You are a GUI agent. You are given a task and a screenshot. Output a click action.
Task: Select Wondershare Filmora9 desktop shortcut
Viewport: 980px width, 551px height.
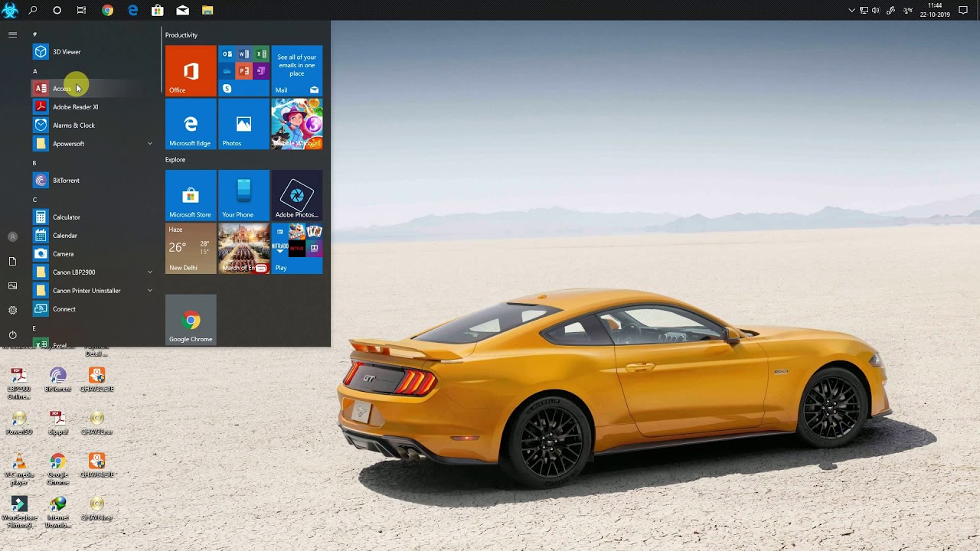coord(19,513)
